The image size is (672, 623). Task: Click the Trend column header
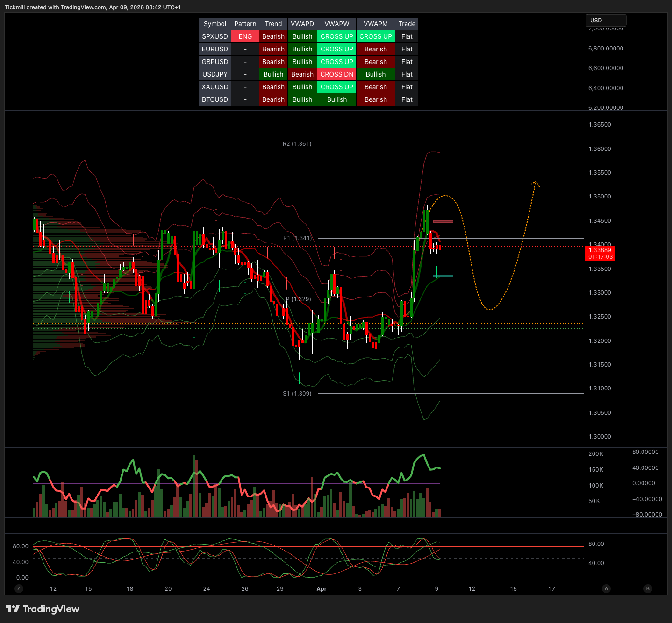273,24
